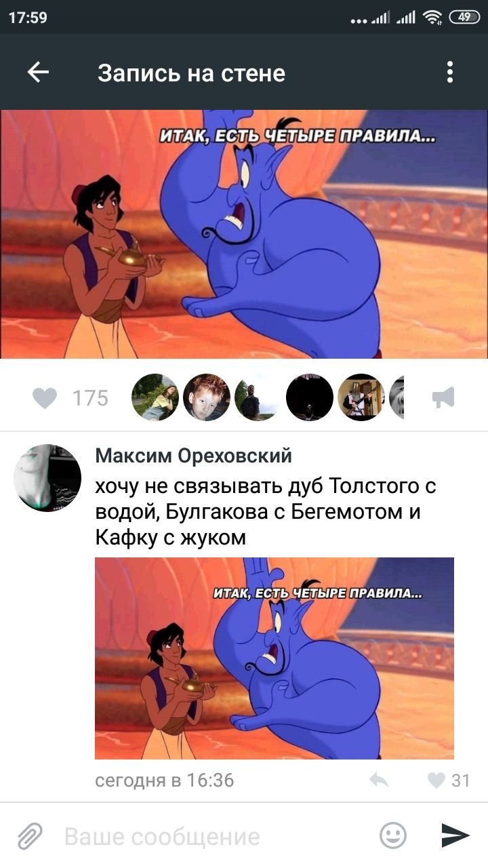Image resolution: width=488 pixels, height=868 pixels.
Task: Focus the Ваше сообщение input field
Action: pyautogui.click(x=217, y=837)
